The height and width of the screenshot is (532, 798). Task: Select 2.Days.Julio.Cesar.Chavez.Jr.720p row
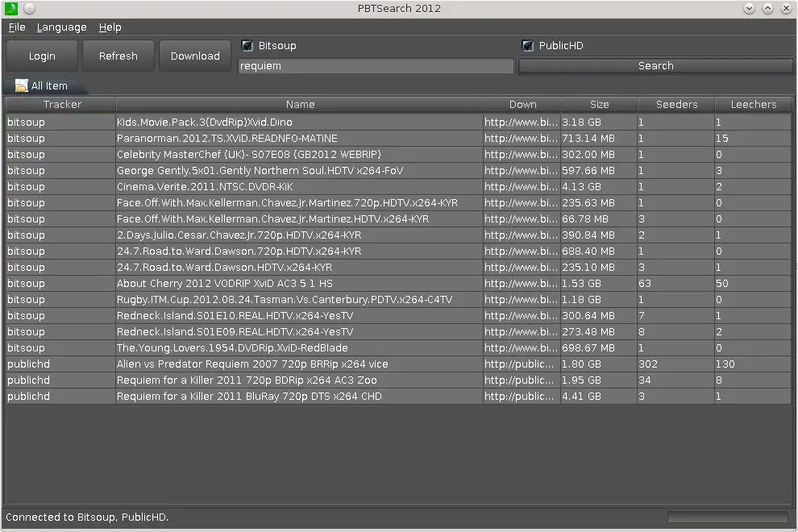[398, 235]
